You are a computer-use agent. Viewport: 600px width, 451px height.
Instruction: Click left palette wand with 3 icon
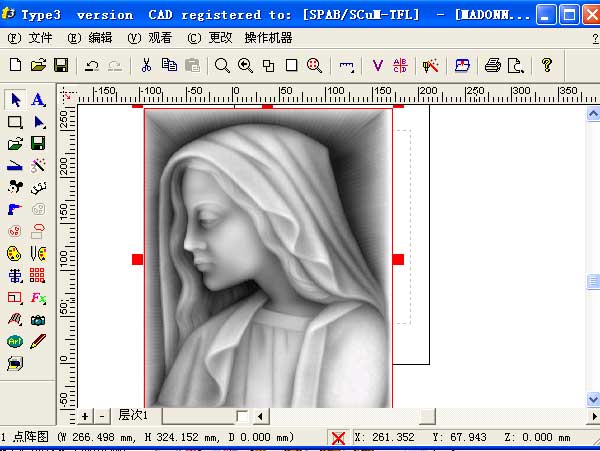[38, 165]
